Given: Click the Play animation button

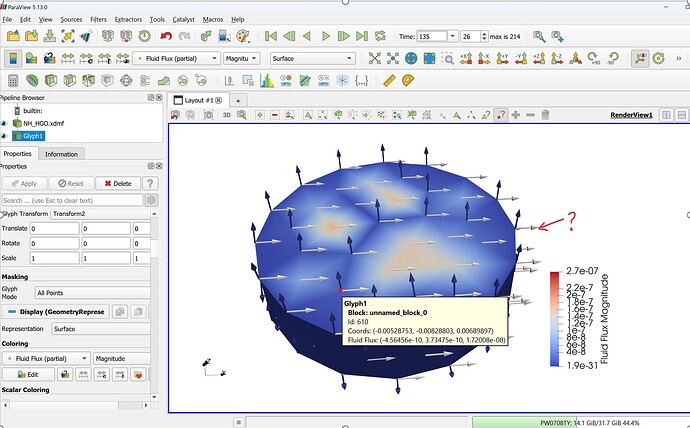Looking at the screenshot, I should tap(326, 36).
